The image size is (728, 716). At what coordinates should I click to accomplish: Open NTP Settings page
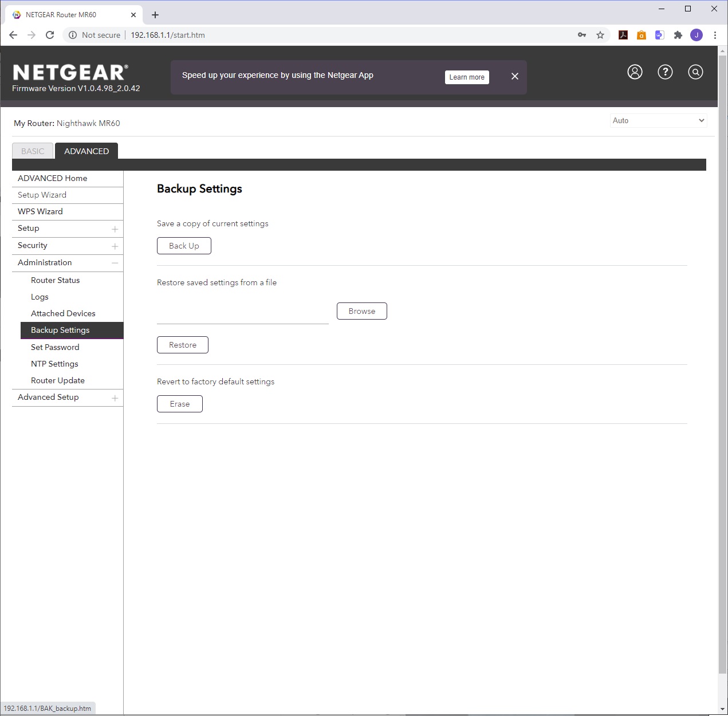point(54,364)
